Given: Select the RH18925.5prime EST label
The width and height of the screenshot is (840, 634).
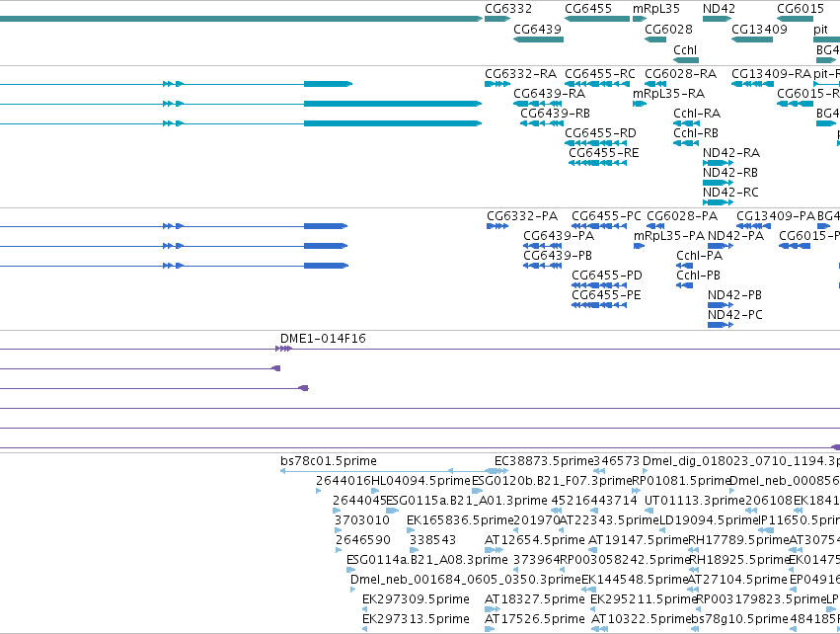Looking at the screenshot, I should (738, 560).
